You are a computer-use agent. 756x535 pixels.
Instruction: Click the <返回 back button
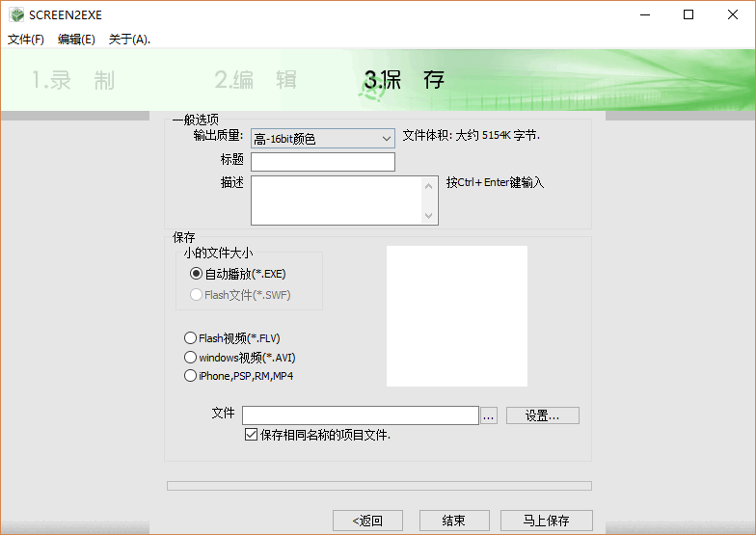[368, 521]
